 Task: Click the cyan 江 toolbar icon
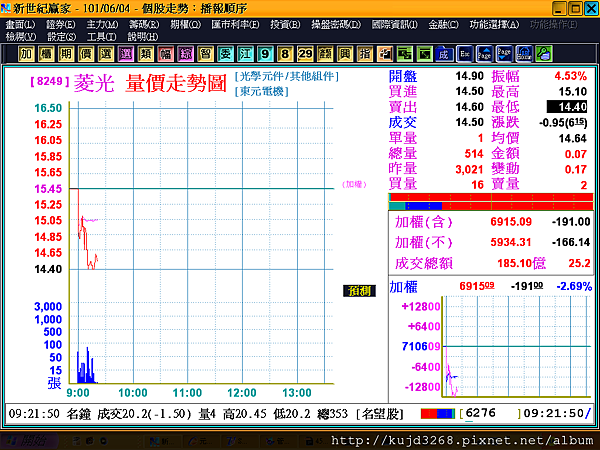pos(245,54)
